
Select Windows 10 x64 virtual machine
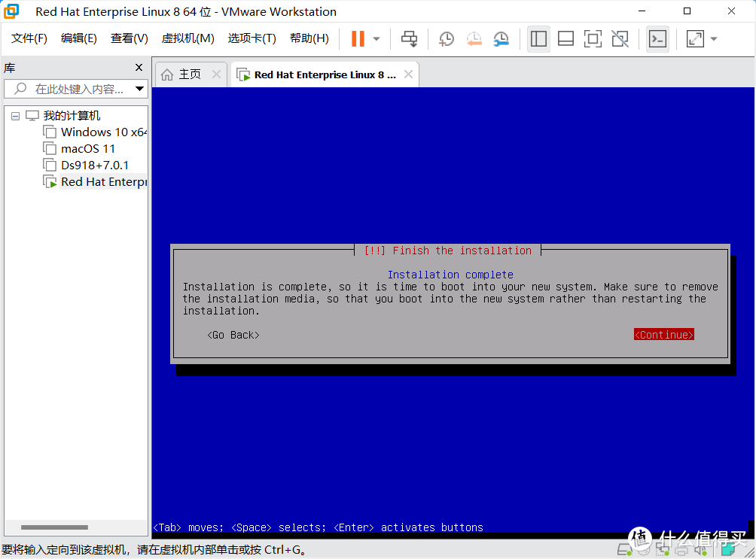tap(103, 132)
